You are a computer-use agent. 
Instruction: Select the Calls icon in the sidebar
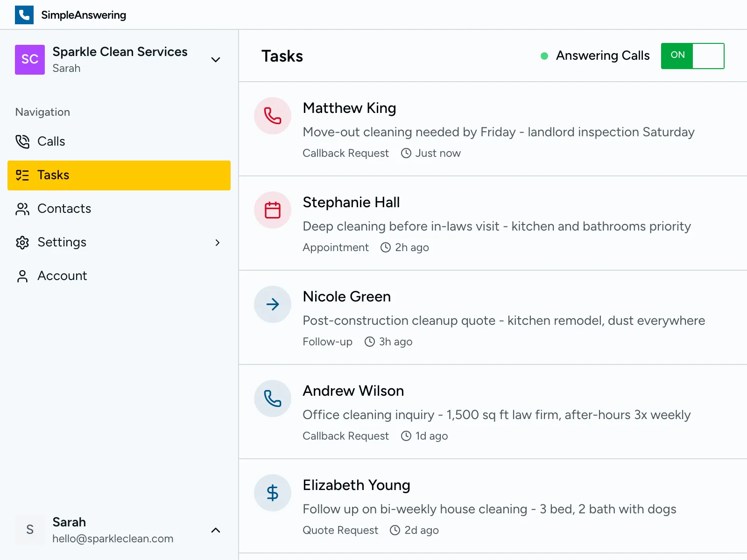22,141
